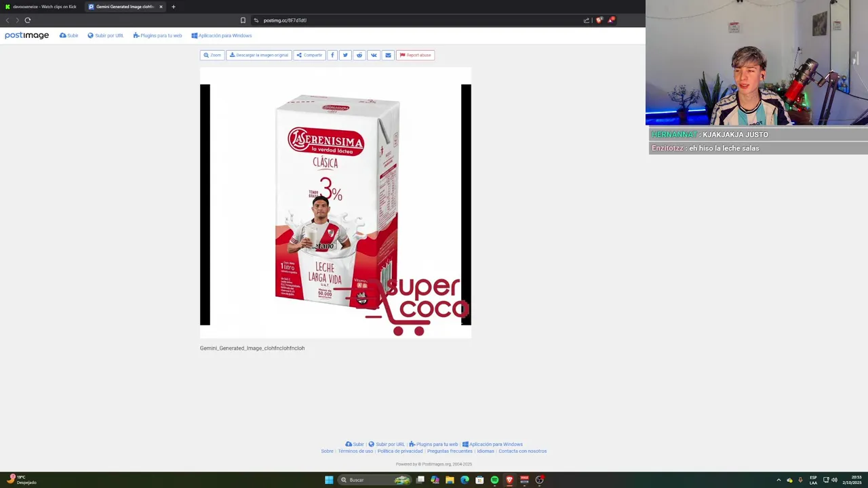Share the image on Twitter
Viewport: 868px width, 488px height.
[x=345, y=55]
